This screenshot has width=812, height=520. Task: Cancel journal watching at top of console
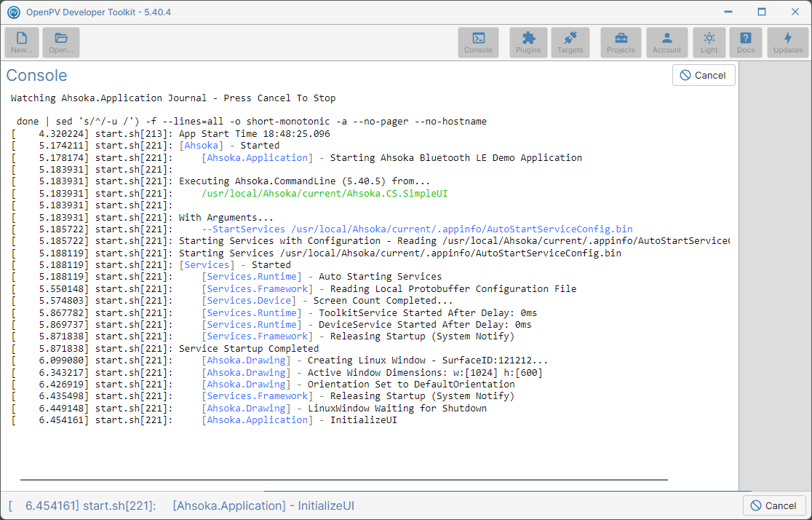(704, 75)
